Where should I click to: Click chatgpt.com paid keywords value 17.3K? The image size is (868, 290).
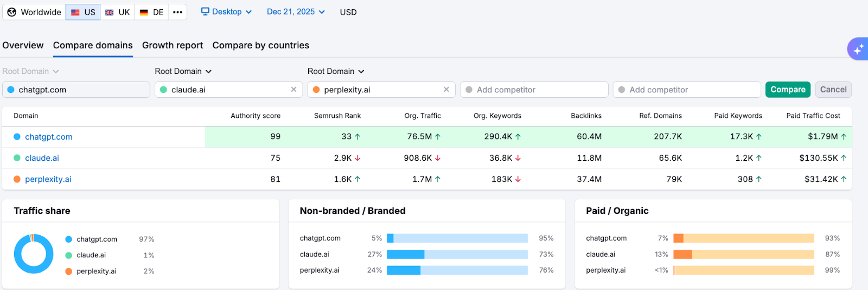(x=742, y=137)
